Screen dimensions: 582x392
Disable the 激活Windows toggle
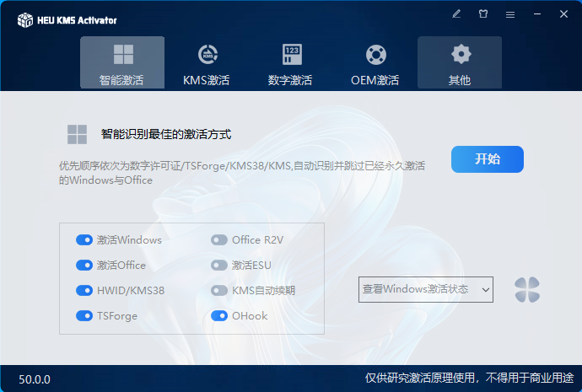tap(84, 239)
